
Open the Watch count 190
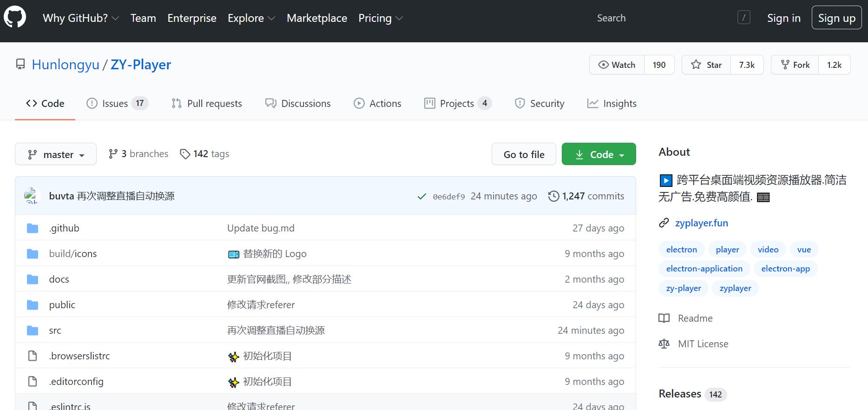(659, 65)
